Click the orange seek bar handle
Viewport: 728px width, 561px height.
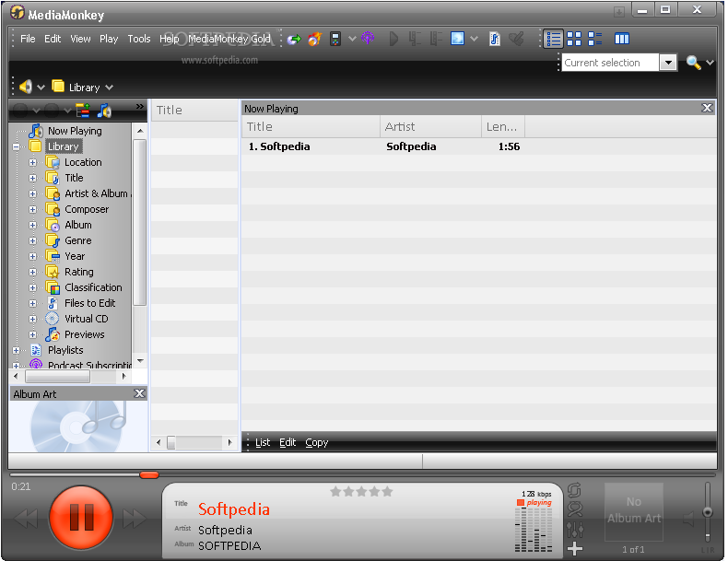click(149, 474)
